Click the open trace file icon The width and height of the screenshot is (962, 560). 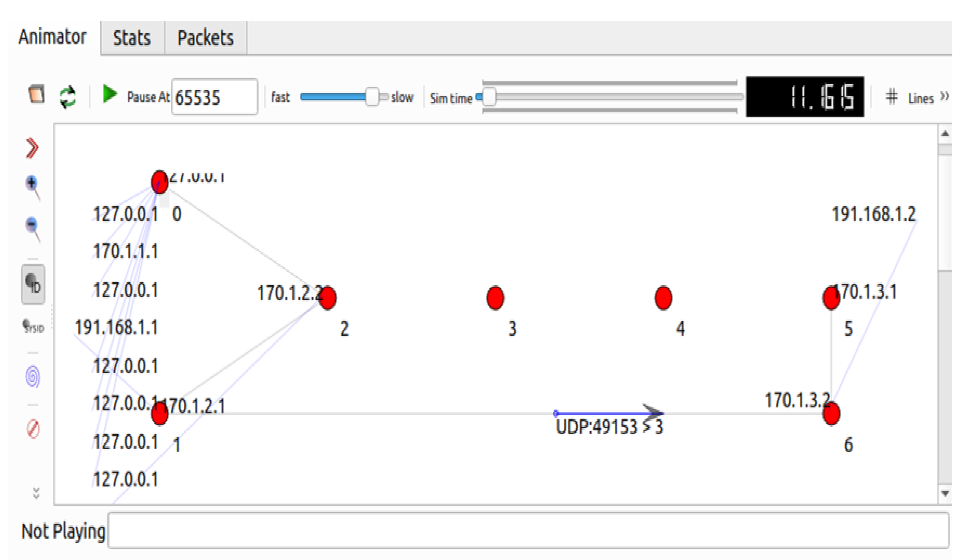click(37, 94)
